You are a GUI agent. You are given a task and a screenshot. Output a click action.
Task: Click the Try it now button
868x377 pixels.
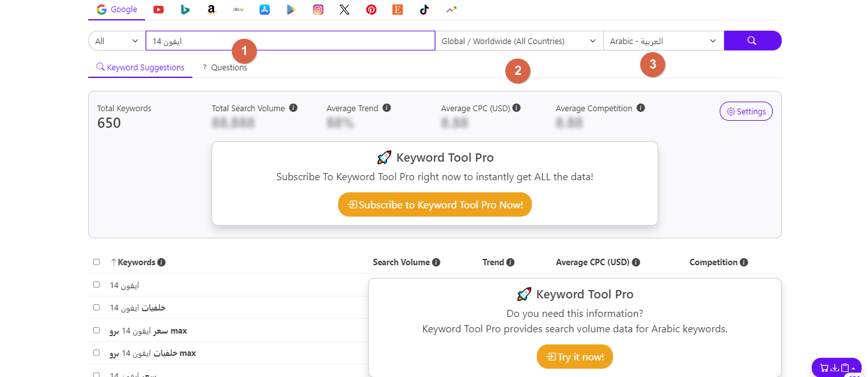[x=575, y=357]
